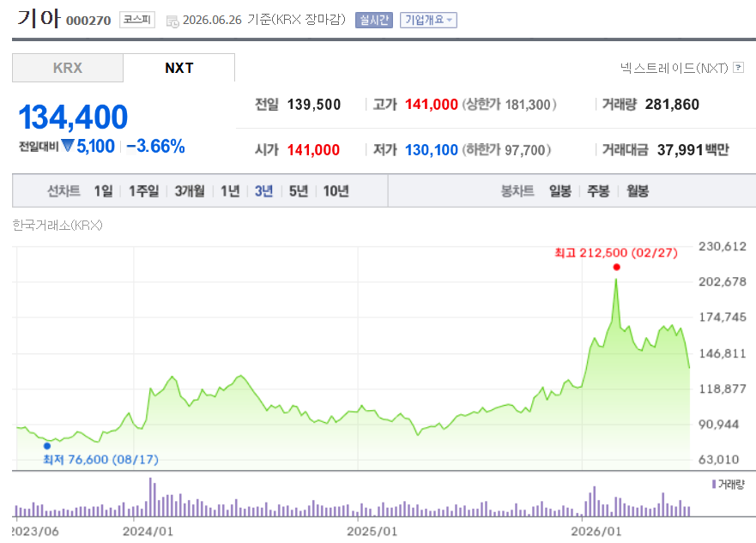
Task: Click the purple 거래량 legend marker
Action: (714, 484)
